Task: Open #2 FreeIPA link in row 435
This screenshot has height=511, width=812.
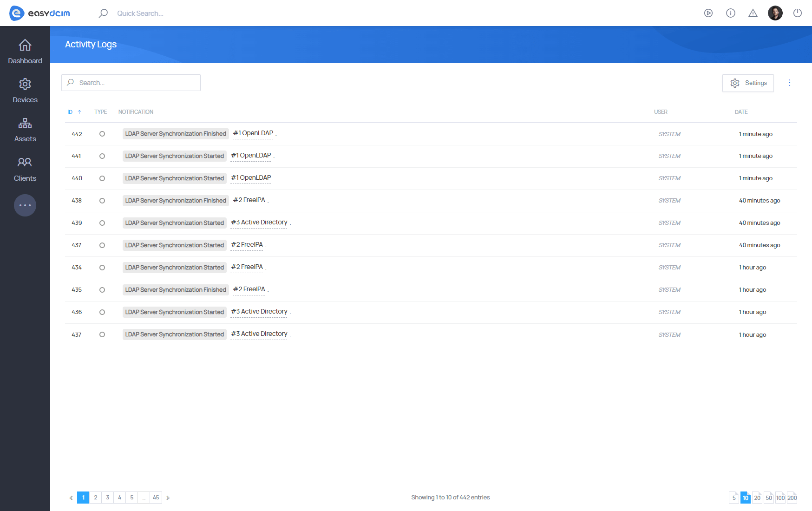Action: (249, 289)
